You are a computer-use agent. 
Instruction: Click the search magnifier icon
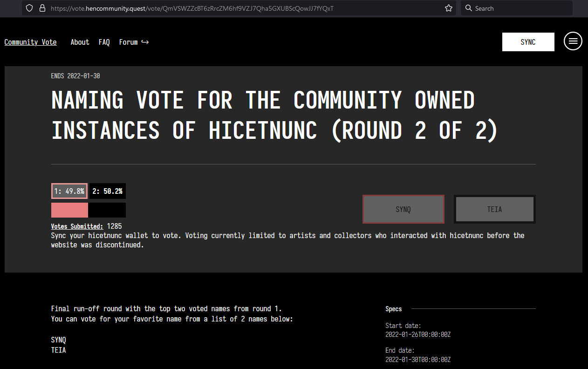point(469,8)
